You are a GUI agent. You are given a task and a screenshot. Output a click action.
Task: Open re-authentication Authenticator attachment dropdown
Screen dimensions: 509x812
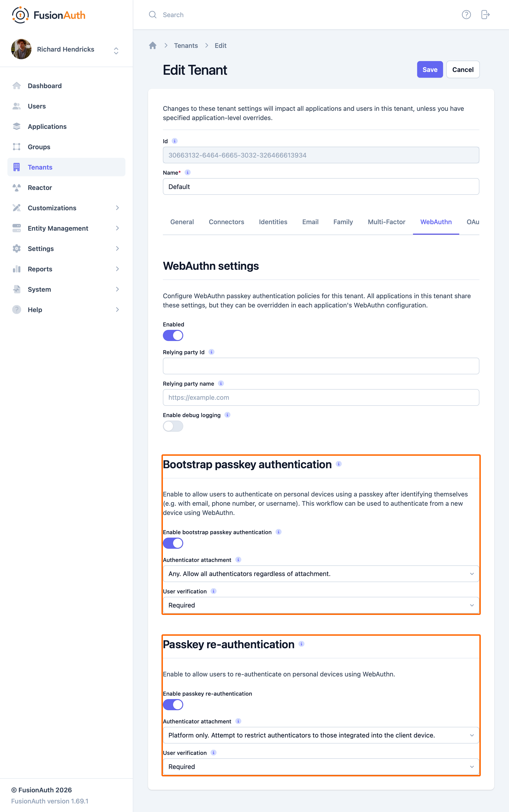point(321,735)
